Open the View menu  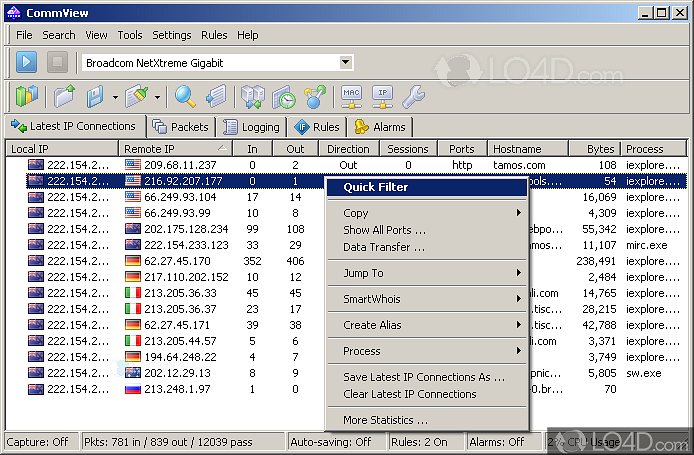click(96, 35)
